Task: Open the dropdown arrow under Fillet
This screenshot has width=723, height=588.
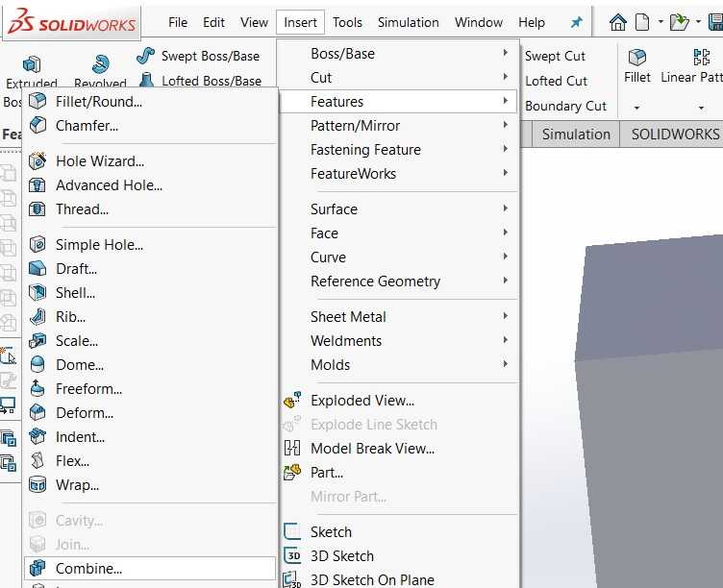Action: pyautogui.click(x=636, y=108)
